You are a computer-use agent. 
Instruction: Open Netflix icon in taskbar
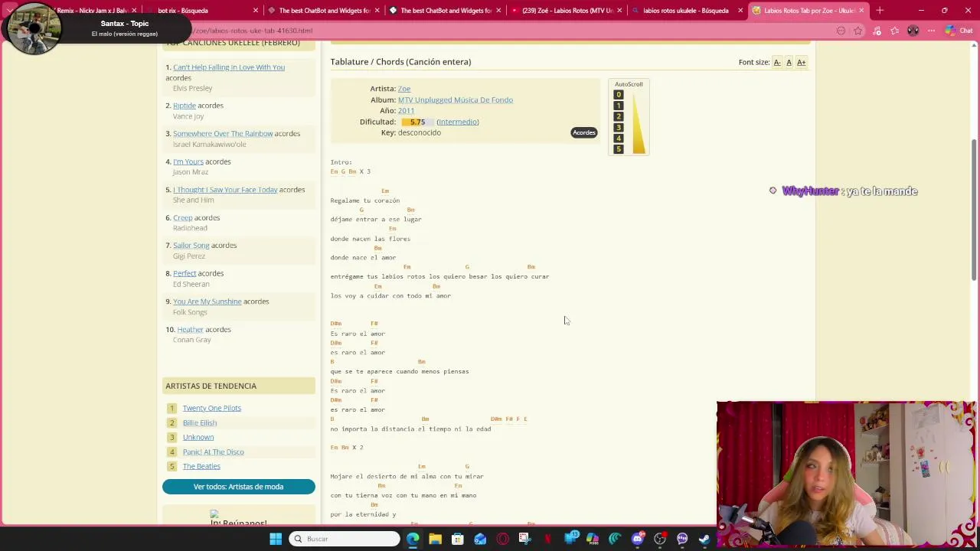[547, 539]
